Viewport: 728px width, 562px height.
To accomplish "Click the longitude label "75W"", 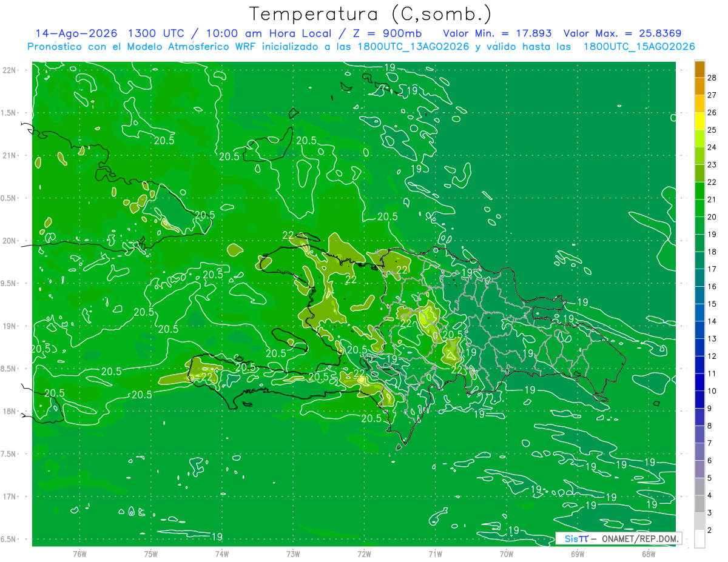I will pyautogui.click(x=151, y=554).
